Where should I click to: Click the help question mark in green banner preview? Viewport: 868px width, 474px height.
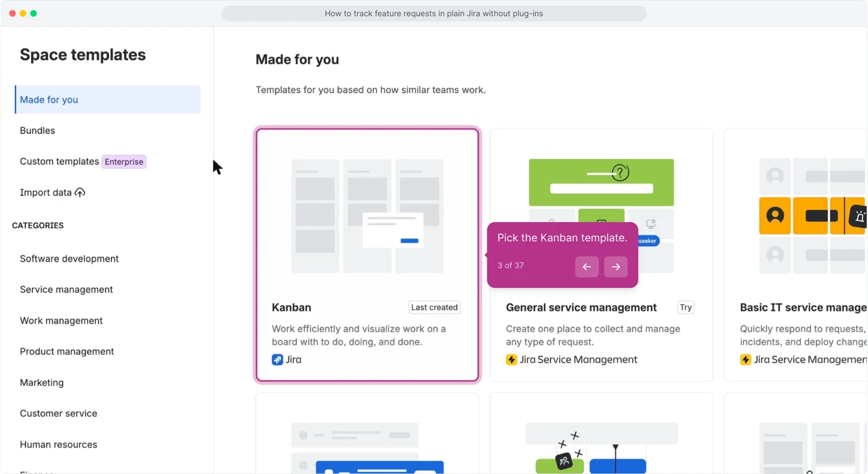click(620, 172)
